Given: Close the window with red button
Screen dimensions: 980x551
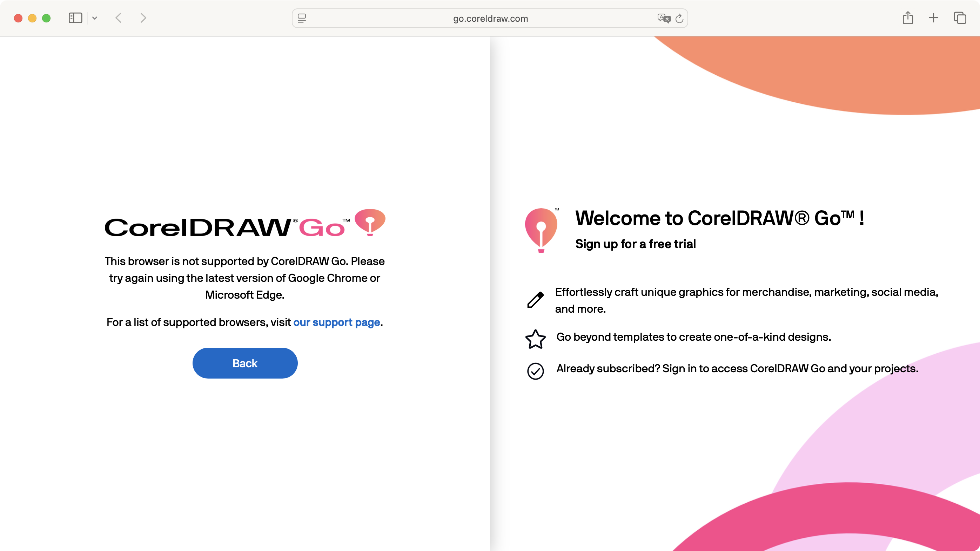Looking at the screenshot, I should [18, 18].
